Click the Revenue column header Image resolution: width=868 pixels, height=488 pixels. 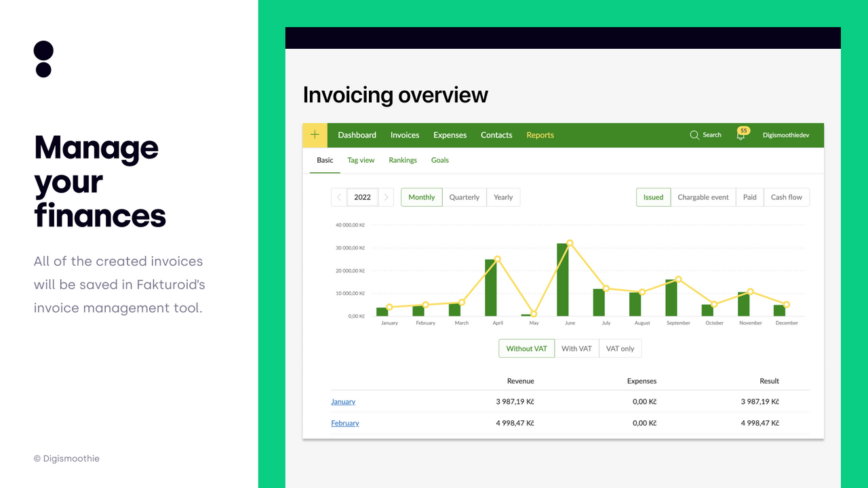pyautogui.click(x=521, y=381)
